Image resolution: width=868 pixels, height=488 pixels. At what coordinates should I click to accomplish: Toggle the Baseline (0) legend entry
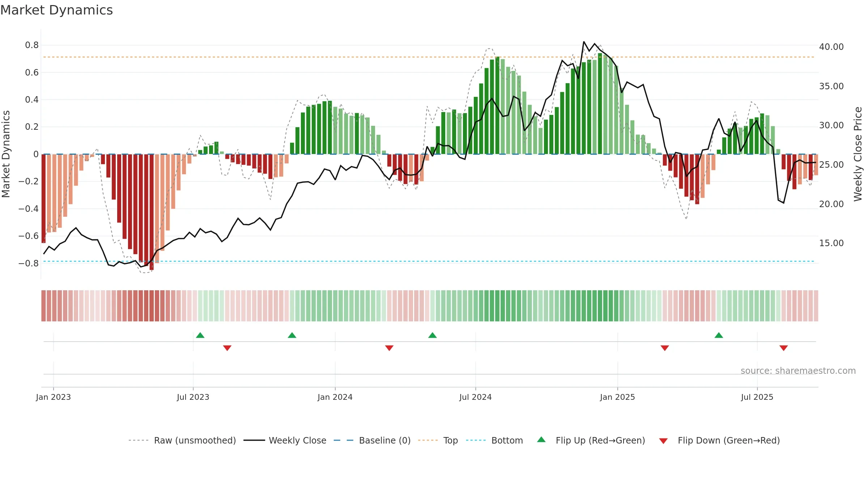[x=372, y=440]
